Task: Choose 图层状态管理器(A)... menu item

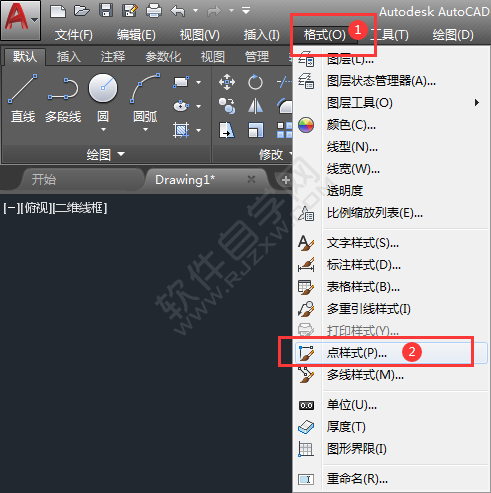Action: [390, 81]
